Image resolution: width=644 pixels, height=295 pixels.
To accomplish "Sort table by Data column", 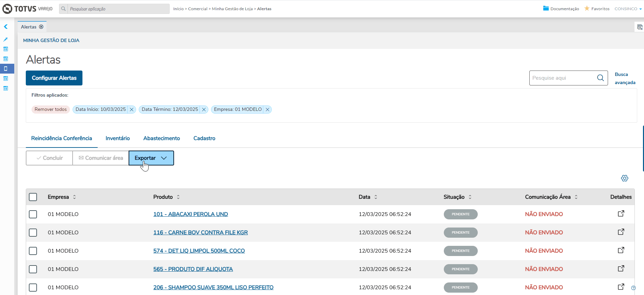I will click(x=376, y=197).
